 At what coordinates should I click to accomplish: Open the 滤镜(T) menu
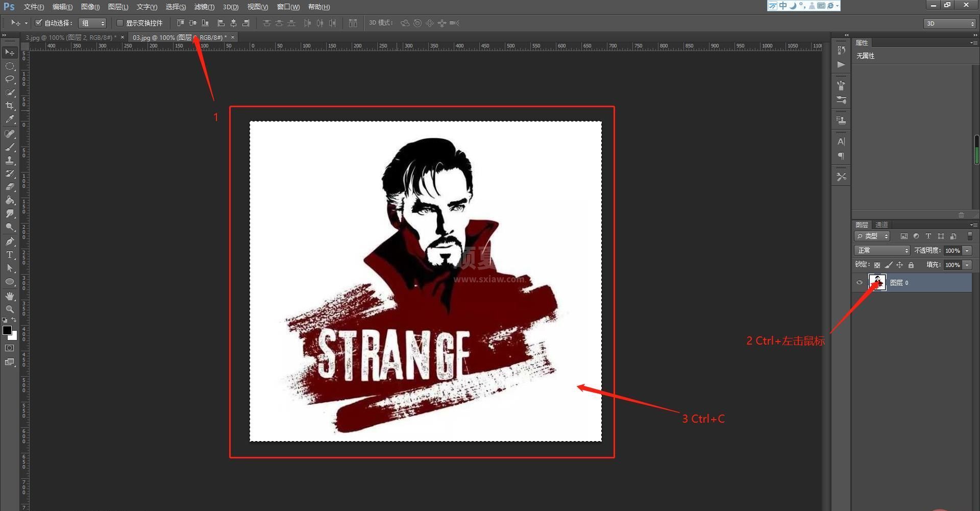tap(204, 7)
